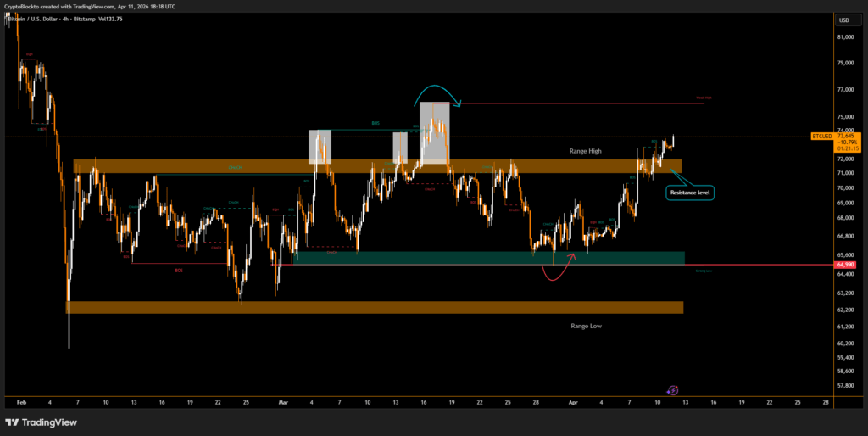
Task: Select the Range High text label
Action: (x=585, y=150)
